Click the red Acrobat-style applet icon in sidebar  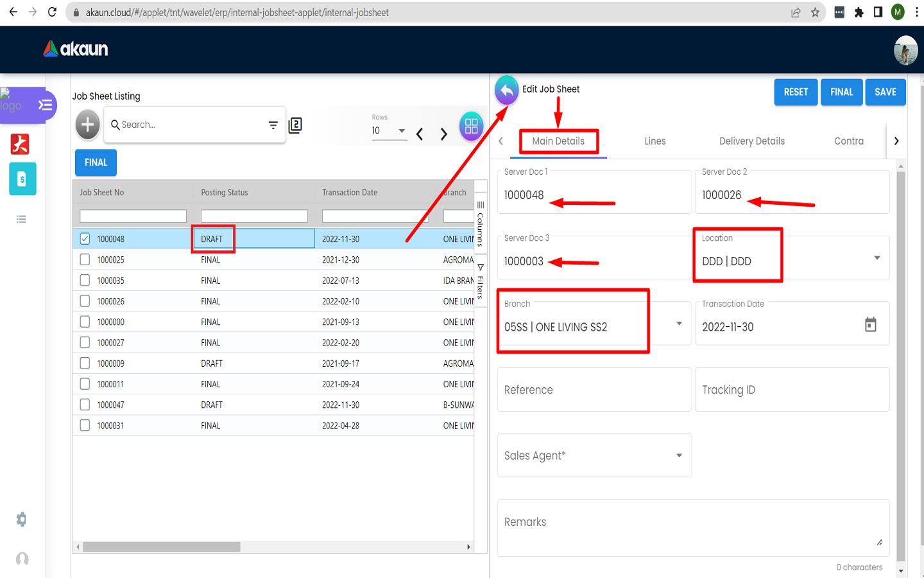pyautogui.click(x=21, y=144)
